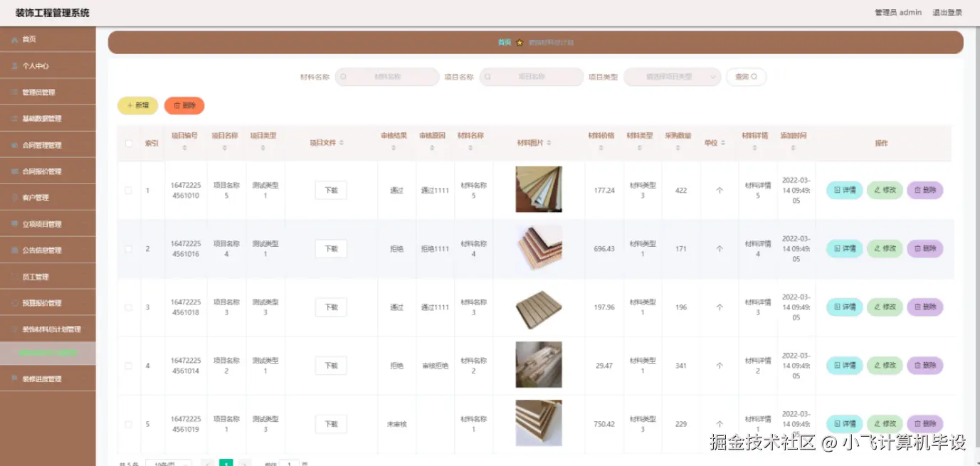This screenshot has height=466, width=980.
Task: Click into the 项目名称 search input
Action: 532,77
